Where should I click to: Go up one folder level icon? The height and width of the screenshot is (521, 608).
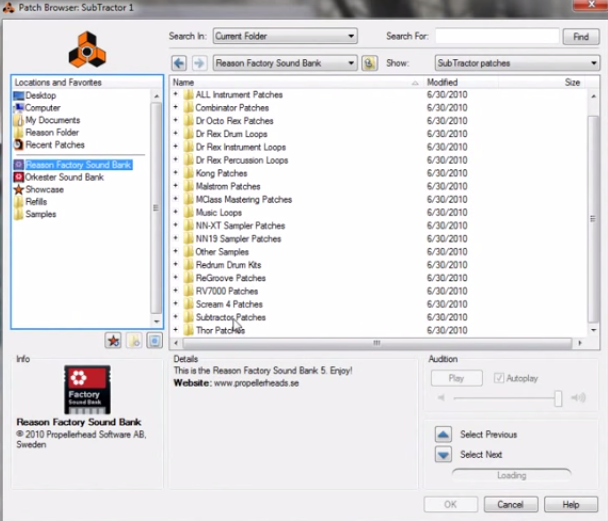369,63
